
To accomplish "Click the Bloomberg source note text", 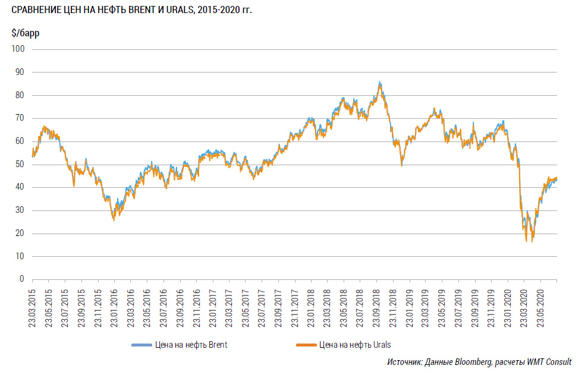I will click(479, 362).
